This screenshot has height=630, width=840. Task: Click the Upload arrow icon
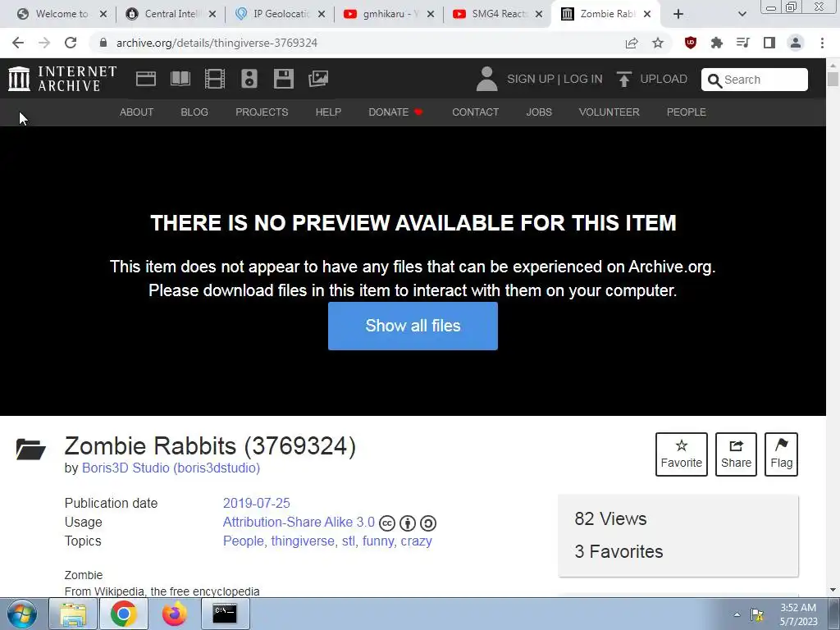click(x=623, y=79)
